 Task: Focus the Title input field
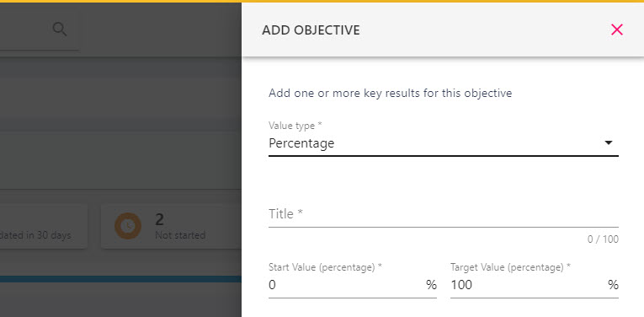[443, 214]
